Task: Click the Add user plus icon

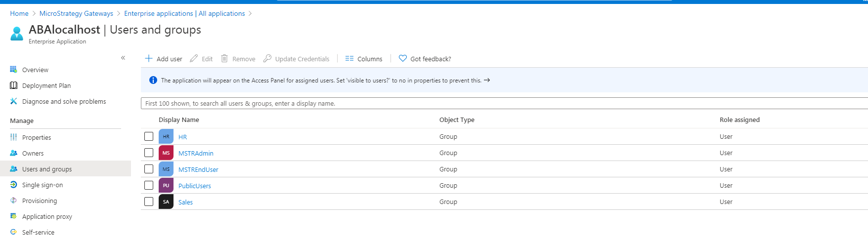Action: pos(148,59)
